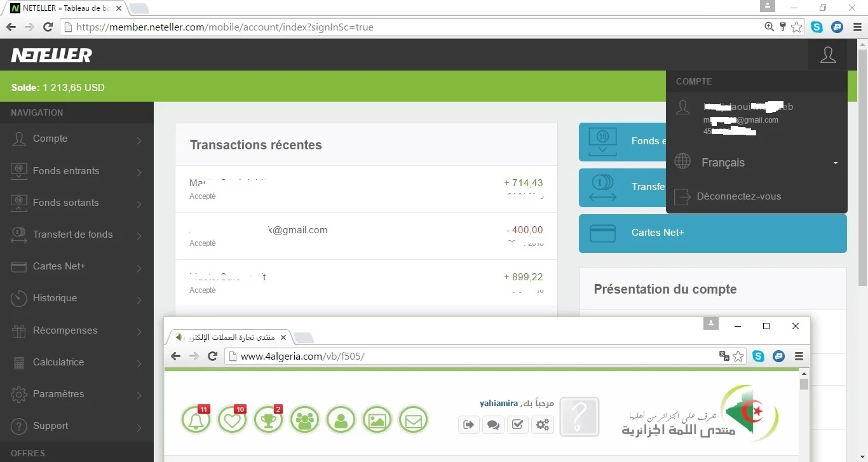Open the Skype extension in the NETELLER window

tap(817, 27)
